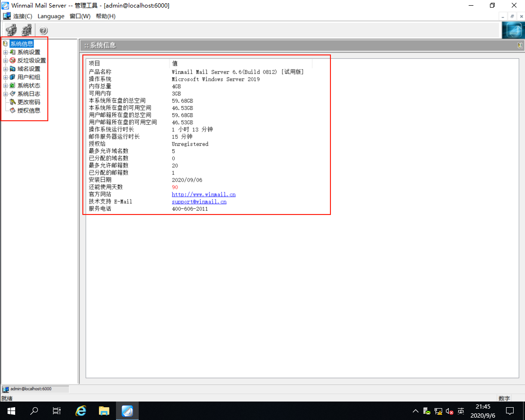This screenshot has width=525, height=420.
Task: Click the 操作系统 row label
Action: coord(100,79)
